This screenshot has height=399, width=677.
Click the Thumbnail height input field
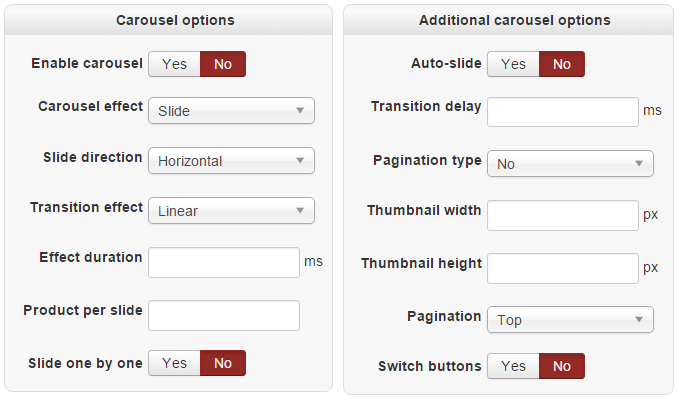tap(563, 269)
